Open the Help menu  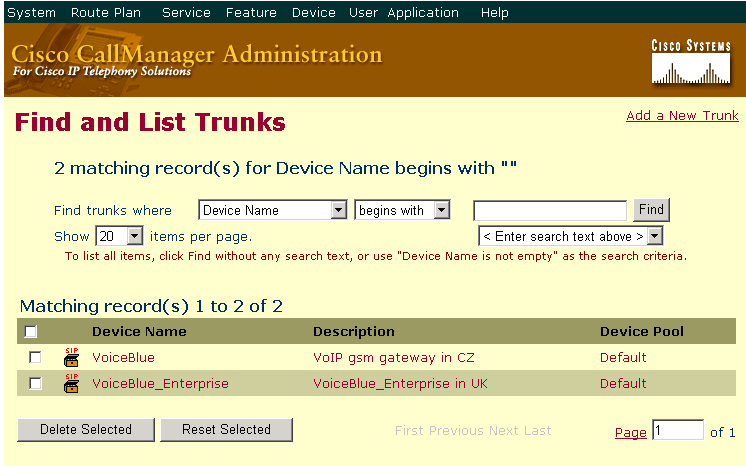coord(494,12)
